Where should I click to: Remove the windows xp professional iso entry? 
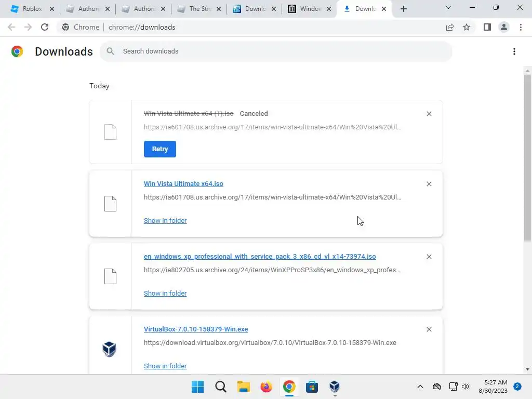click(x=429, y=257)
